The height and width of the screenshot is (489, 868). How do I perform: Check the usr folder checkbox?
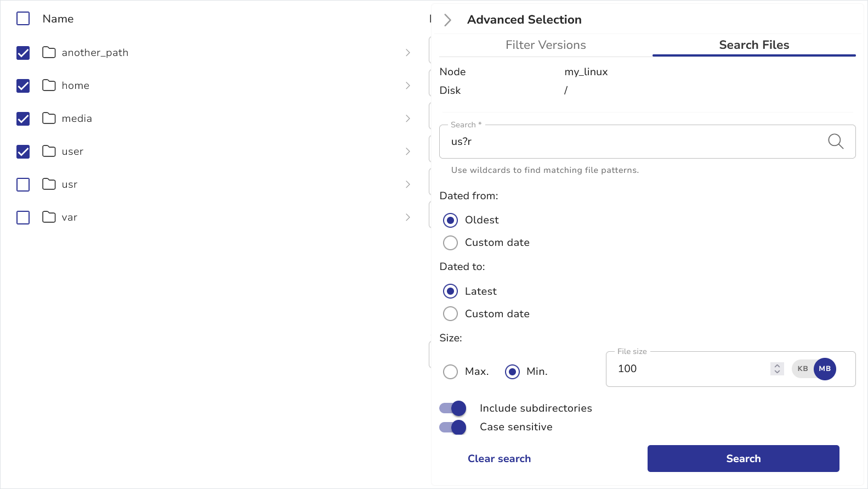(x=23, y=185)
